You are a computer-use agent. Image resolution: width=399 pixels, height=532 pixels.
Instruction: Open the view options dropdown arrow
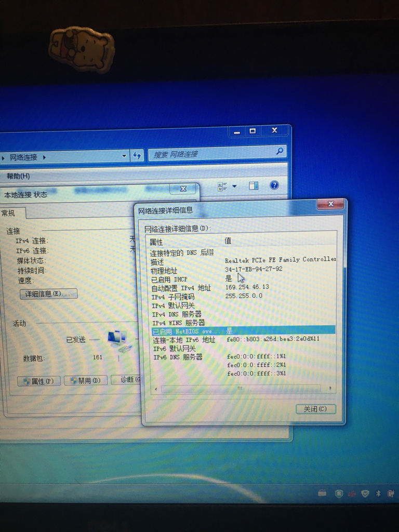tap(234, 186)
